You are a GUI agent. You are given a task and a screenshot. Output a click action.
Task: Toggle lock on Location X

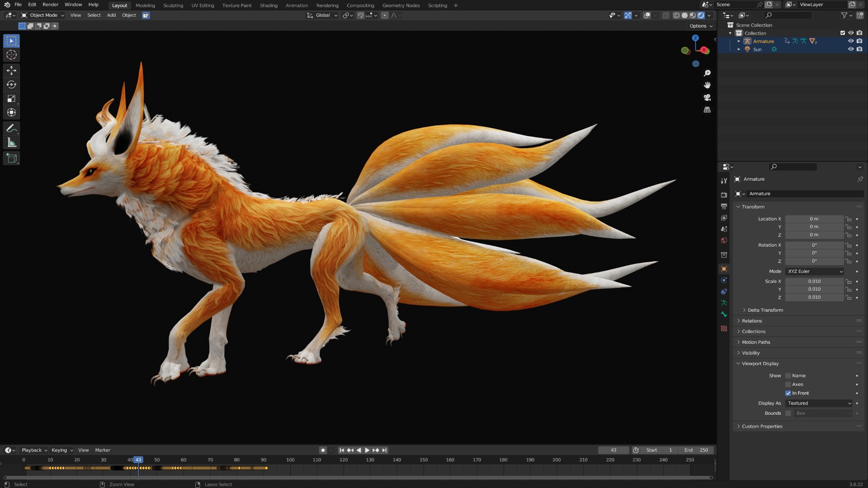[x=848, y=219]
